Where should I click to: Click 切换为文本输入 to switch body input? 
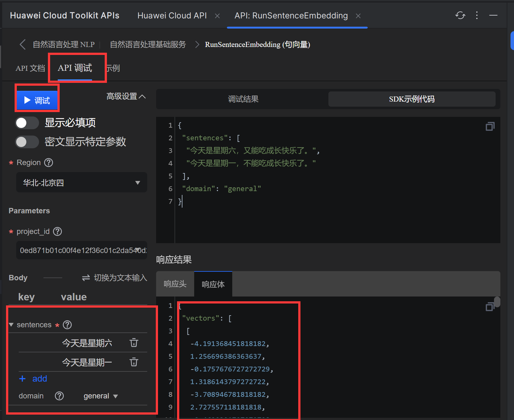(115, 278)
